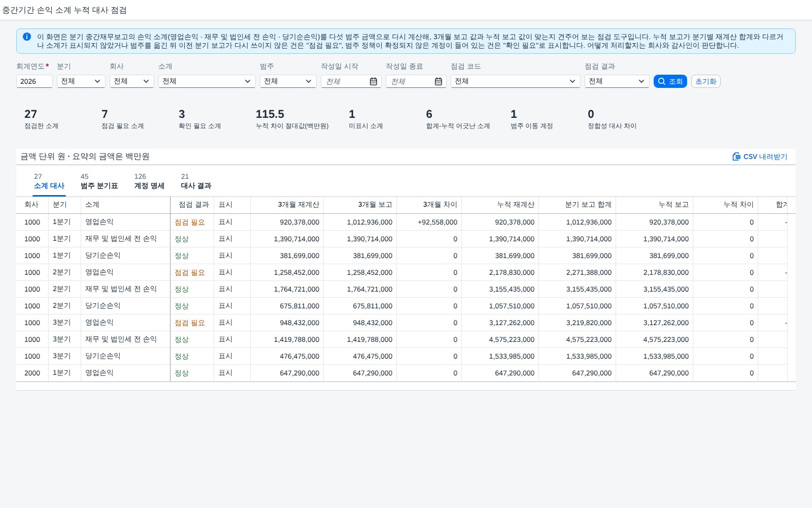The height and width of the screenshot is (508, 812).
Task: Open the 작성일 시작 calendar picker icon
Action: click(x=374, y=81)
